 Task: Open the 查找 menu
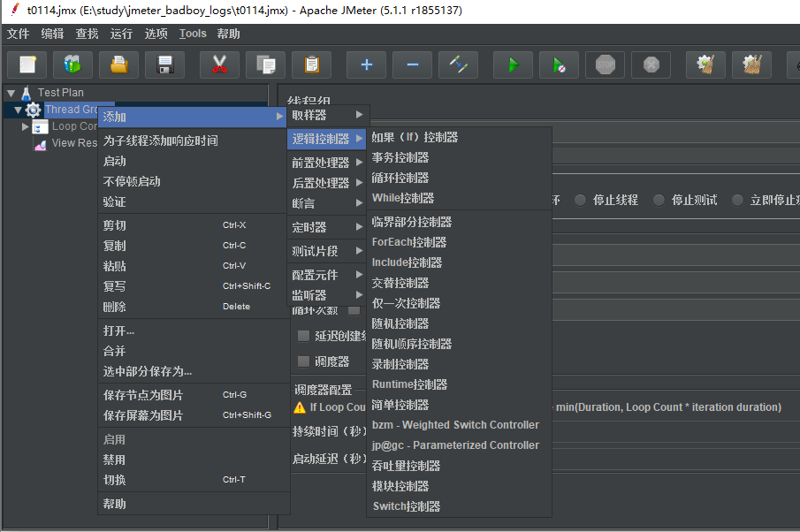tap(87, 34)
